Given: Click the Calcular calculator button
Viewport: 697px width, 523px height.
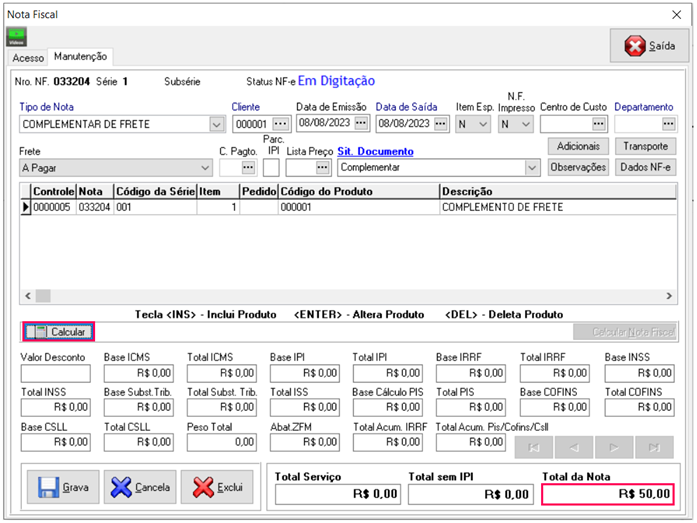Looking at the screenshot, I should [59, 331].
